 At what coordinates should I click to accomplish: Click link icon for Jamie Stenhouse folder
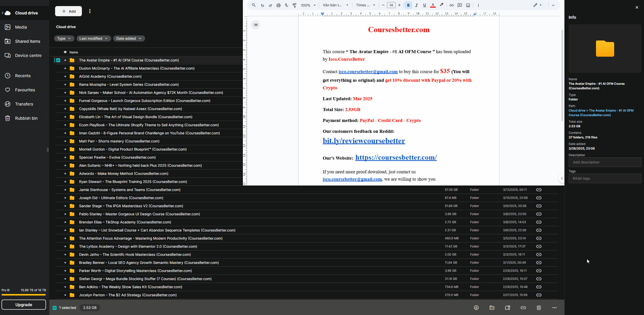pyautogui.click(x=539, y=190)
